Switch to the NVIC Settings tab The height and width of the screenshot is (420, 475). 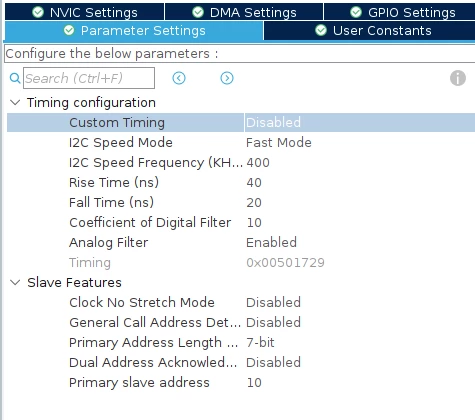point(84,12)
